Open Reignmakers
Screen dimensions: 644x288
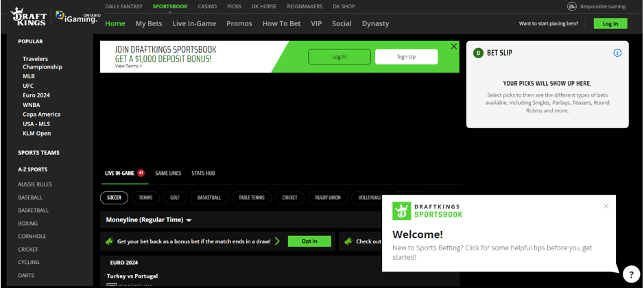click(x=305, y=7)
